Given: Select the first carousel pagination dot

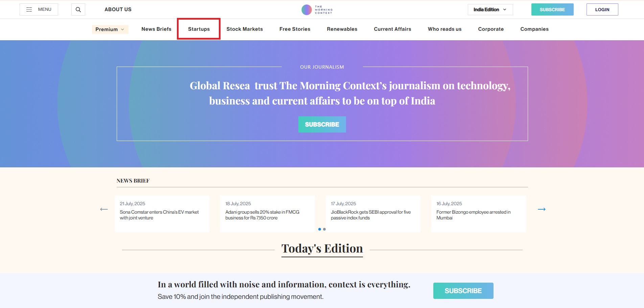Looking at the screenshot, I should point(320,229).
